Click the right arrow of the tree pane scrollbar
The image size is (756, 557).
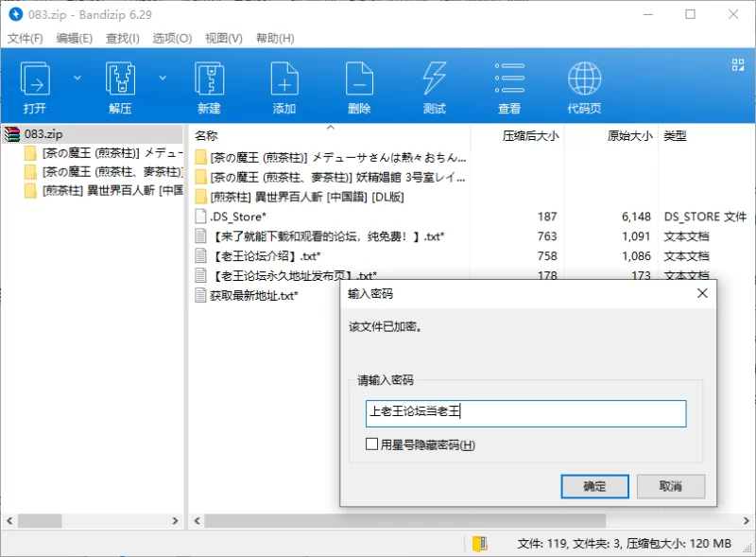tap(175, 521)
